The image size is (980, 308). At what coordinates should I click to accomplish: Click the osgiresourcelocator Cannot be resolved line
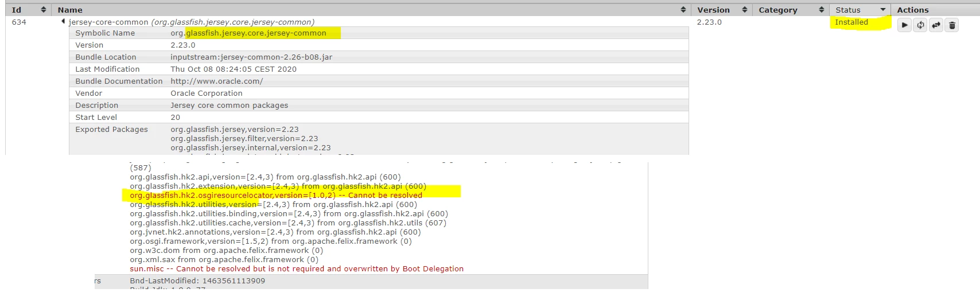coord(276,195)
